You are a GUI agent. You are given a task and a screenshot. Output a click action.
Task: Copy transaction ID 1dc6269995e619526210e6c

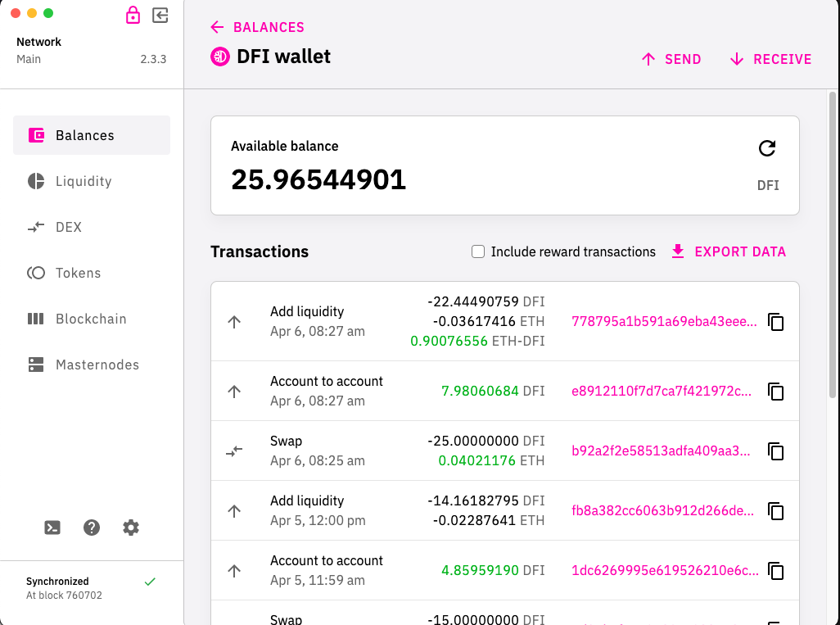point(775,571)
